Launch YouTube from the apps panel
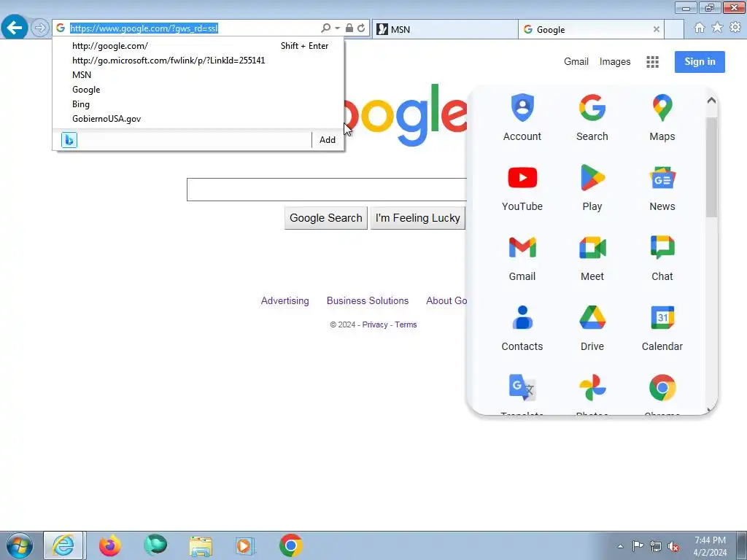Screen dimensions: 747x560 [x=522, y=187]
